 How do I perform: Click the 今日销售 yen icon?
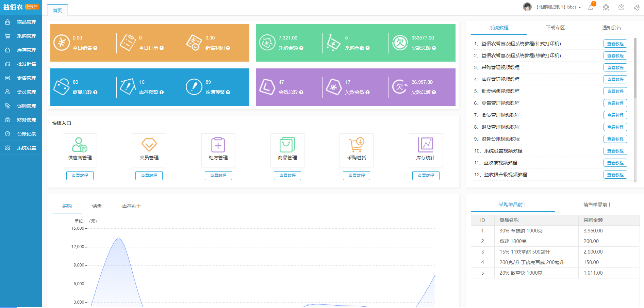click(x=62, y=43)
